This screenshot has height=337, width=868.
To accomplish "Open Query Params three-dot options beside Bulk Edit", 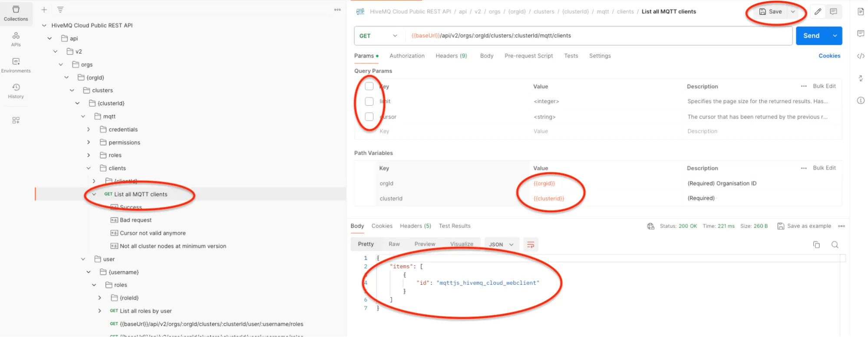I will point(804,86).
